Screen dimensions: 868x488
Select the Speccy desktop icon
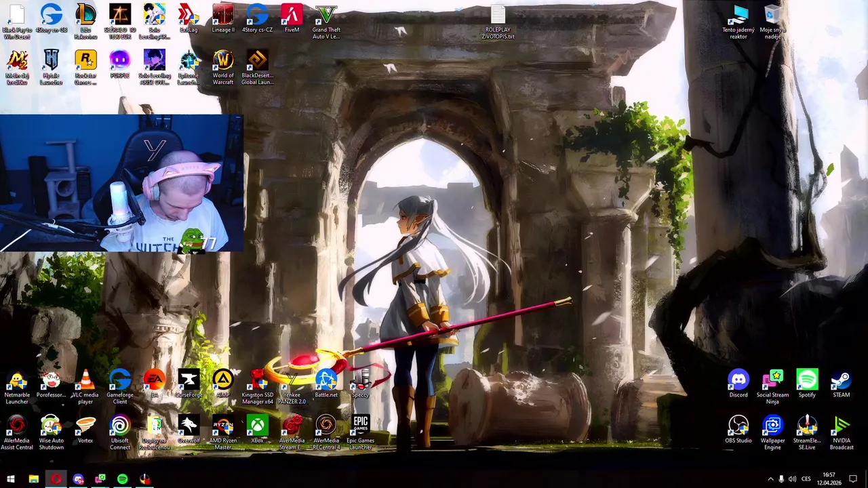click(x=360, y=385)
